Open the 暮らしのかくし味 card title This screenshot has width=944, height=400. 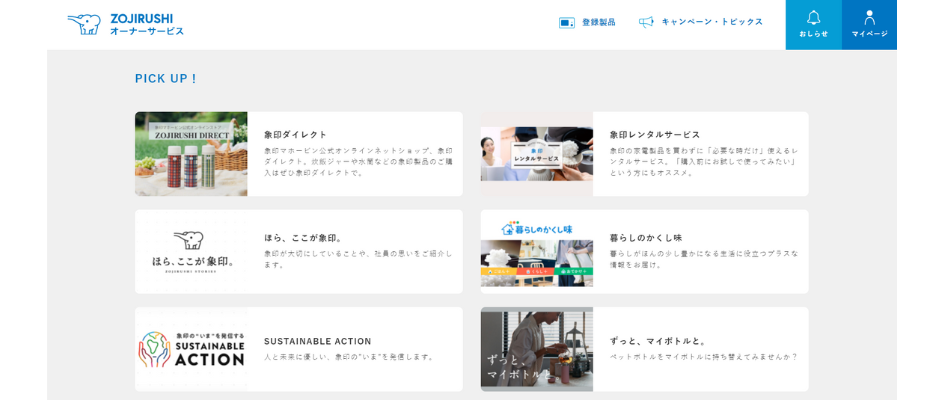click(x=646, y=238)
